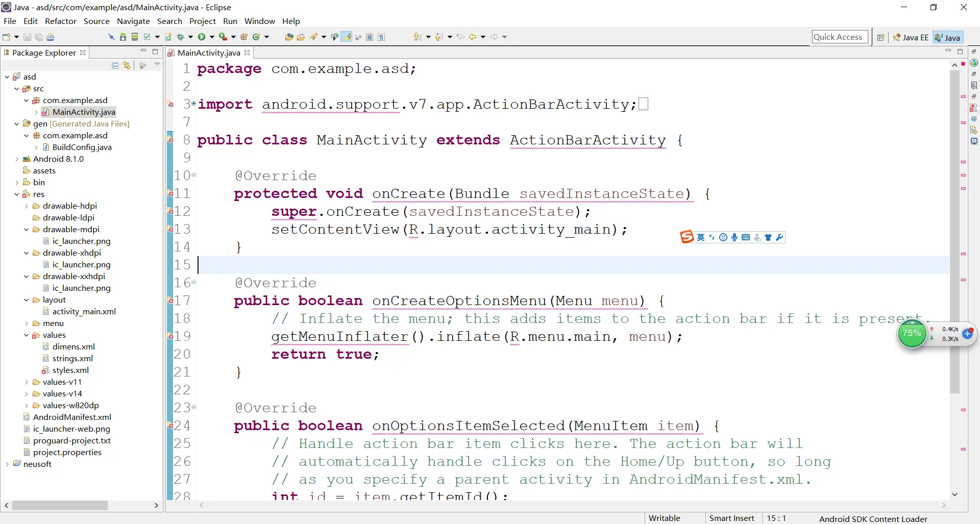980x524 pixels.
Task: Expand the neusoft project
Action: pyautogui.click(x=7, y=464)
